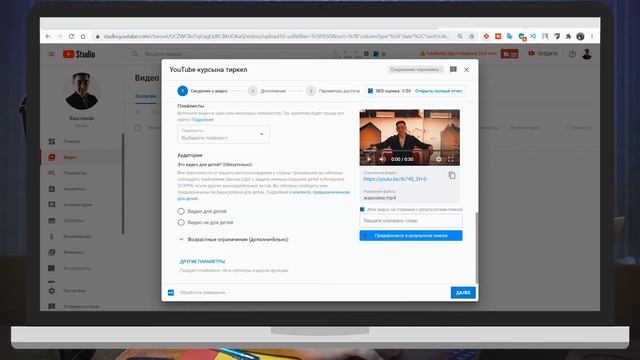Bookmark this page with the star icon
This screenshot has width=640, height=360.
pyautogui.click(x=472, y=36)
